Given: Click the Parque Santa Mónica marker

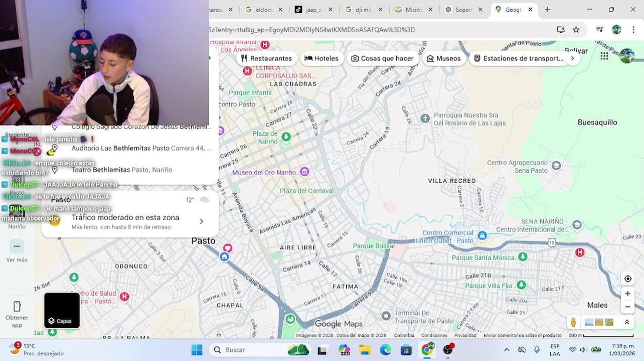Looking at the screenshot, I should click(523, 257).
